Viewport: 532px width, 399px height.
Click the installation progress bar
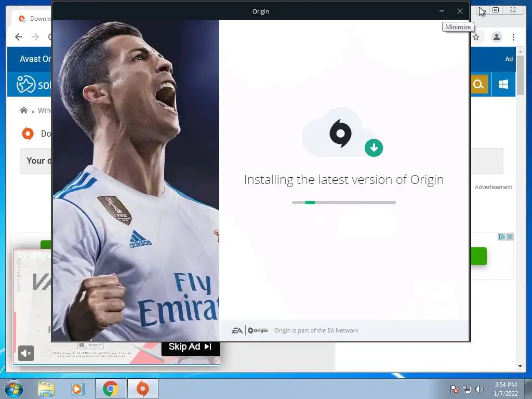pos(344,203)
